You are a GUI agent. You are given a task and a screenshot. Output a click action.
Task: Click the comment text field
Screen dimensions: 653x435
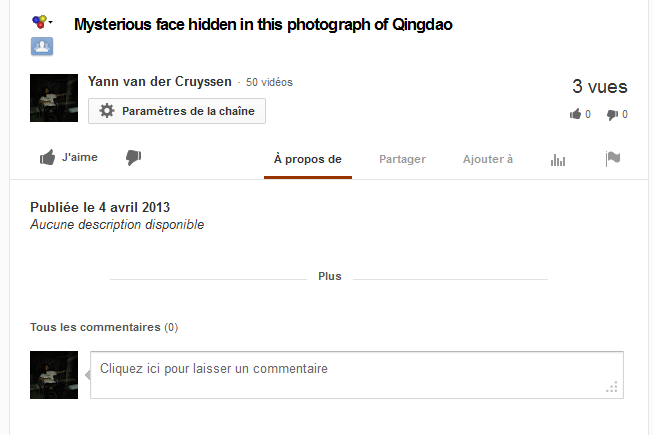(x=357, y=375)
